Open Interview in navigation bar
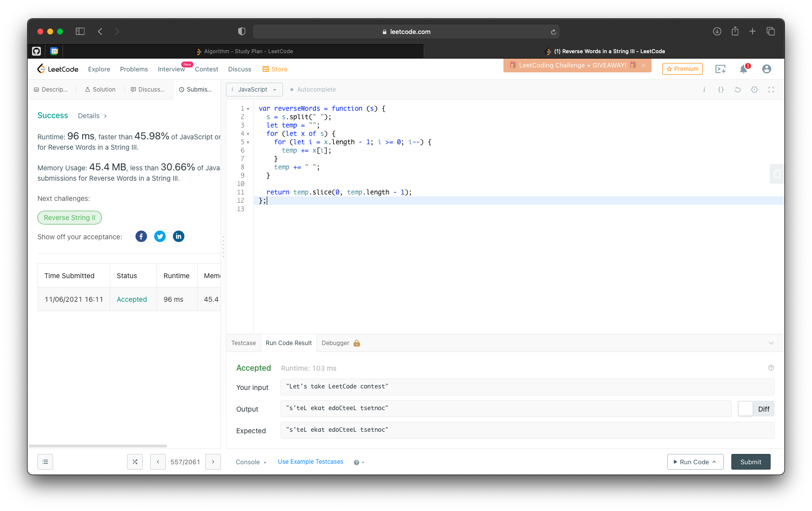 tap(171, 69)
